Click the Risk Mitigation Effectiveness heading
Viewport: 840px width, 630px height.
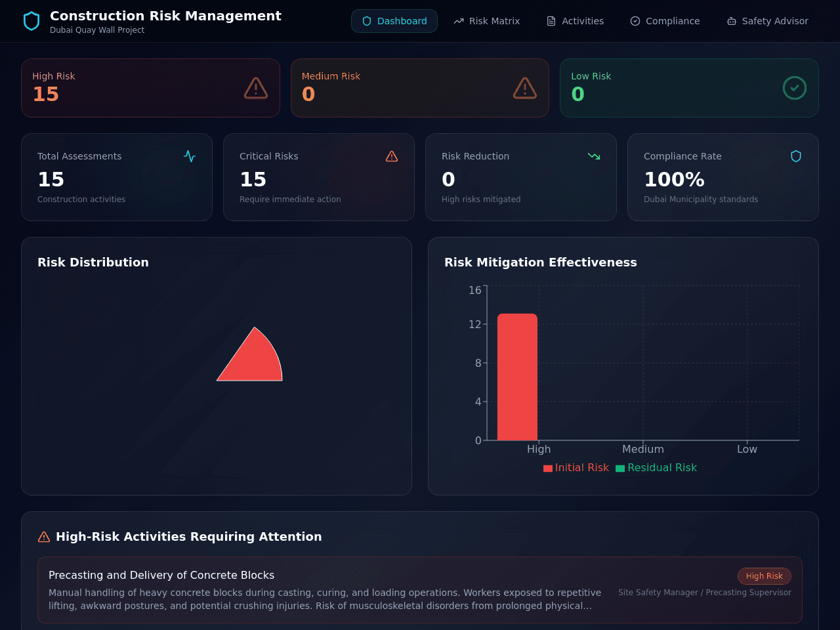[541, 262]
